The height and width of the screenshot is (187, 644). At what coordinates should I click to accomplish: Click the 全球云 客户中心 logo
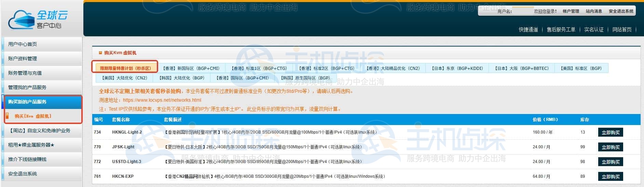tap(38, 19)
